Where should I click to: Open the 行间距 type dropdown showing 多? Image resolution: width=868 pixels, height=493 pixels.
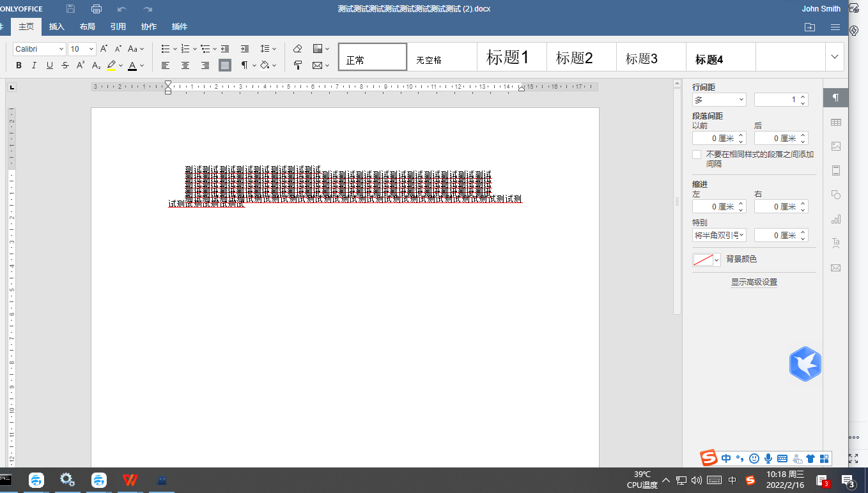point(719,100)
